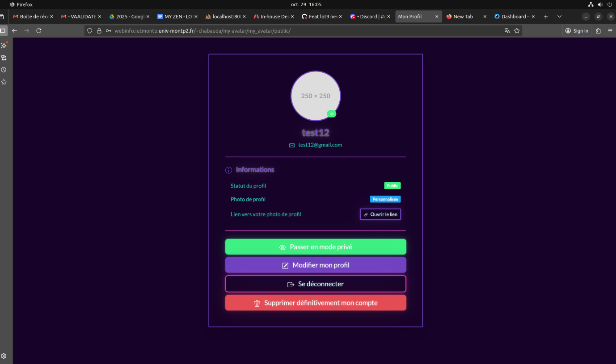The height and width of the screenshot is (364, 616).
Task: Click the shield tracking protection icon
Action: click(x=89, y=30)
